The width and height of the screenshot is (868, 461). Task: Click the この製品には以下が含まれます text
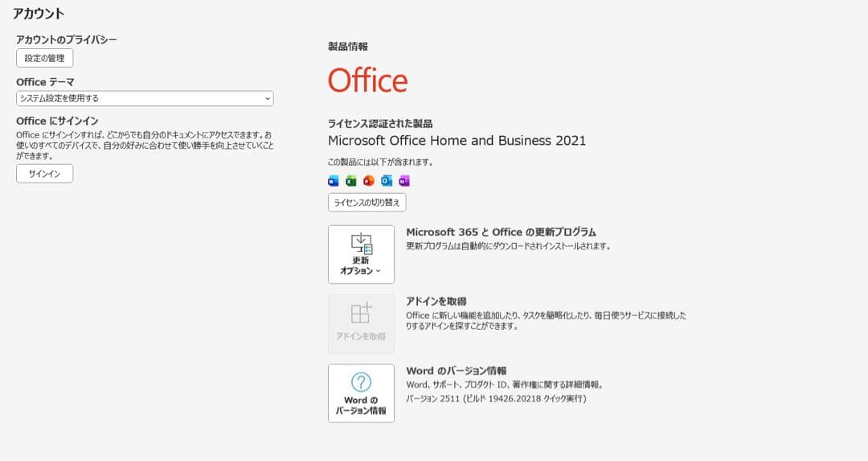click(x=380, y=163)
